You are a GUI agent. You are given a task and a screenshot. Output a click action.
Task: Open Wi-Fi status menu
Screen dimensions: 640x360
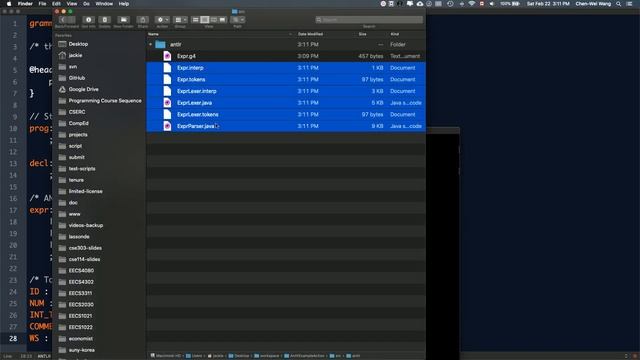(471, 4)
